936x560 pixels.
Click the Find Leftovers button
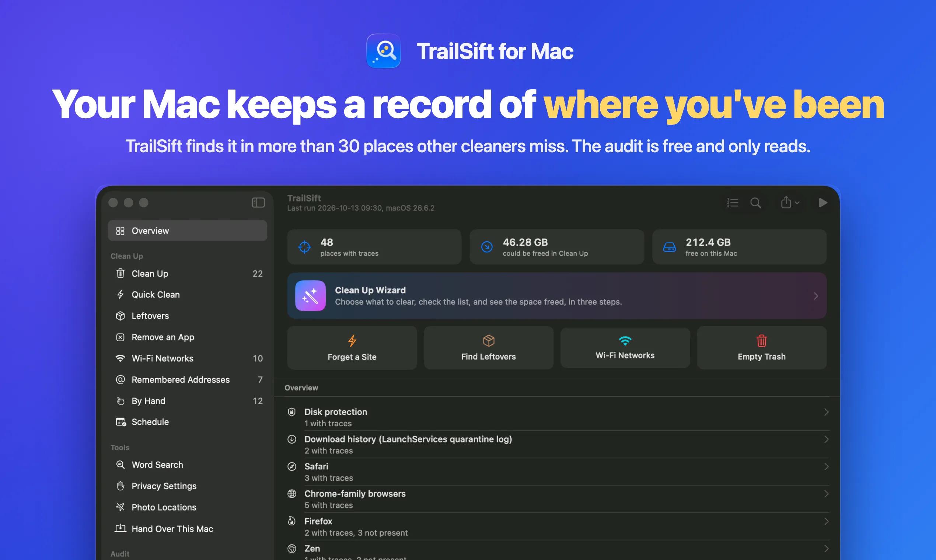coord(488,347)
